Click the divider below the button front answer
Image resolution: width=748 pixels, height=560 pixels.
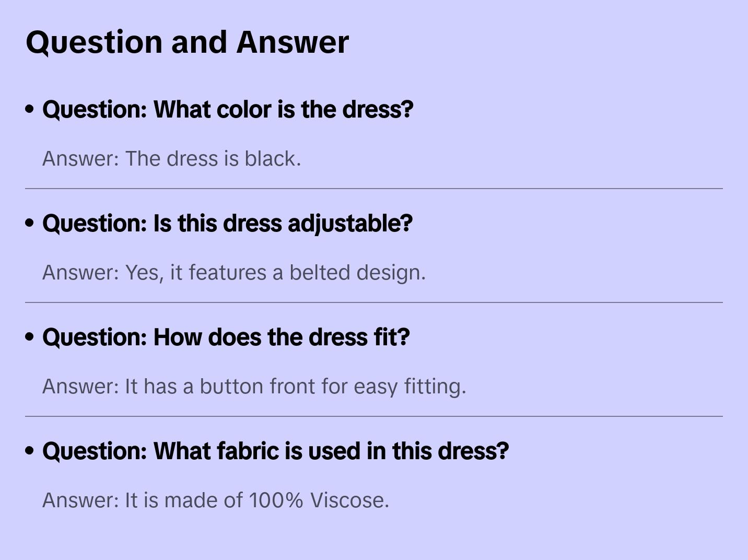pyautogui.click(x=374, y=416)
